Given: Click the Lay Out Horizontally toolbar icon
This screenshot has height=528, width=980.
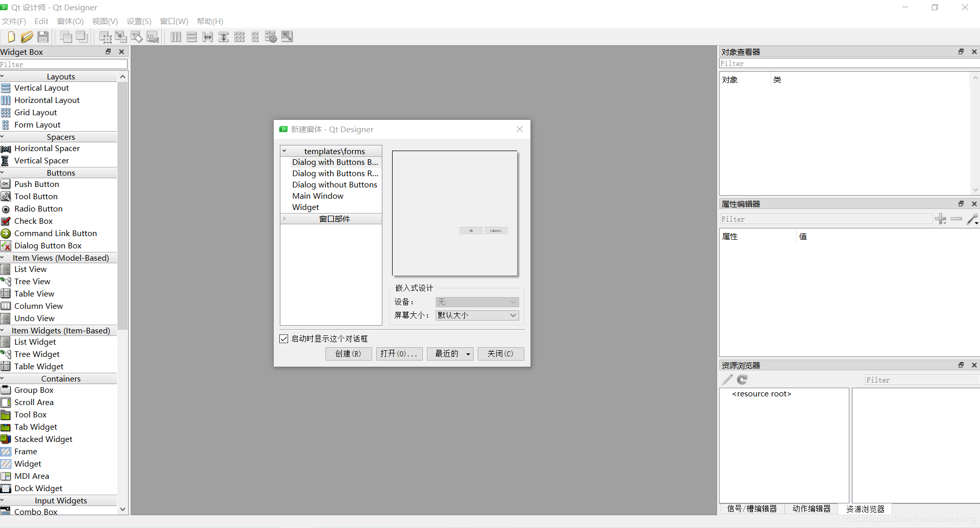Looking at the screenshot, I should [x=175, y=36].
